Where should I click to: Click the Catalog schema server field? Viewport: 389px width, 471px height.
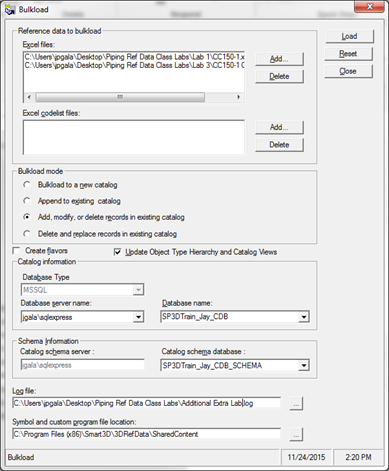tap(83, 365)
